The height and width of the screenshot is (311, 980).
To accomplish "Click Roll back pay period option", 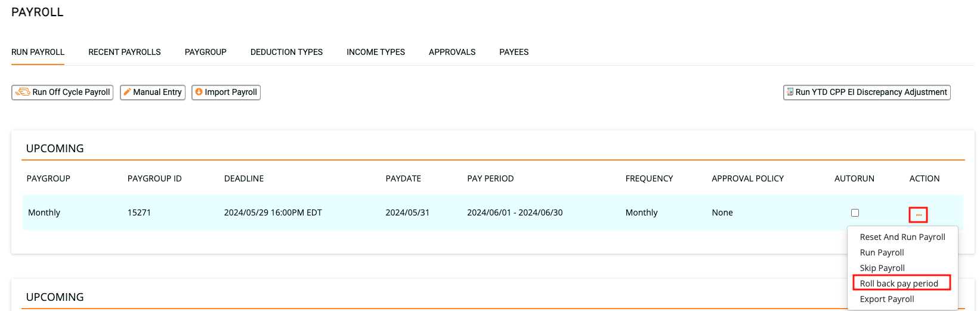I will pos(898,284).
